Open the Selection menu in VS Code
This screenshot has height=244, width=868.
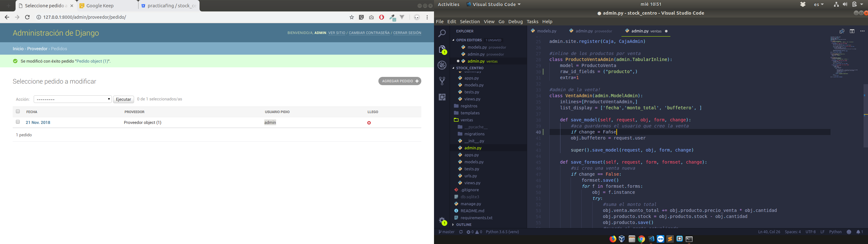pos(469,22)
